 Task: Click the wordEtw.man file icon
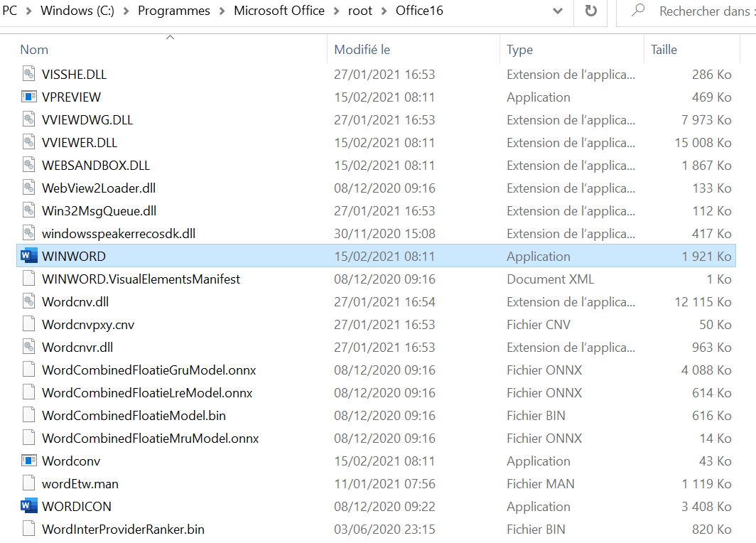29,484
